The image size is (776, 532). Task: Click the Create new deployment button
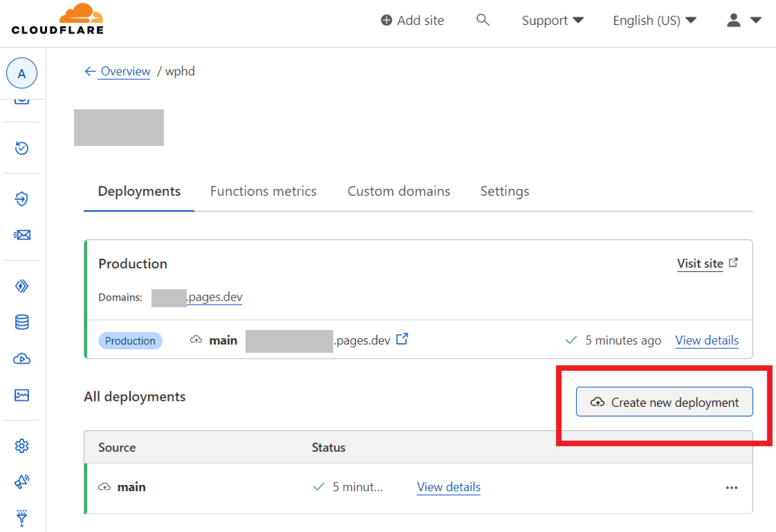(x=664, y=402)
